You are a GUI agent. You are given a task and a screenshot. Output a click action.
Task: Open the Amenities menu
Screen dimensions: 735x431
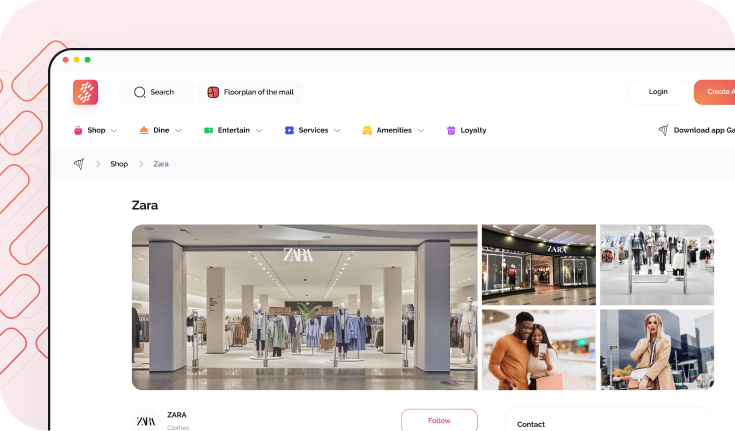[x=394, y=130]
